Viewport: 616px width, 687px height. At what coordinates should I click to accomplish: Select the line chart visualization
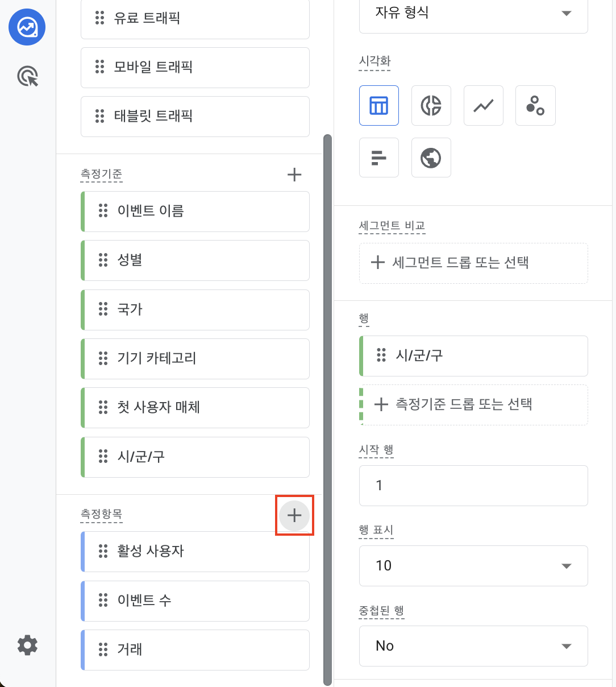pos(483,105)
